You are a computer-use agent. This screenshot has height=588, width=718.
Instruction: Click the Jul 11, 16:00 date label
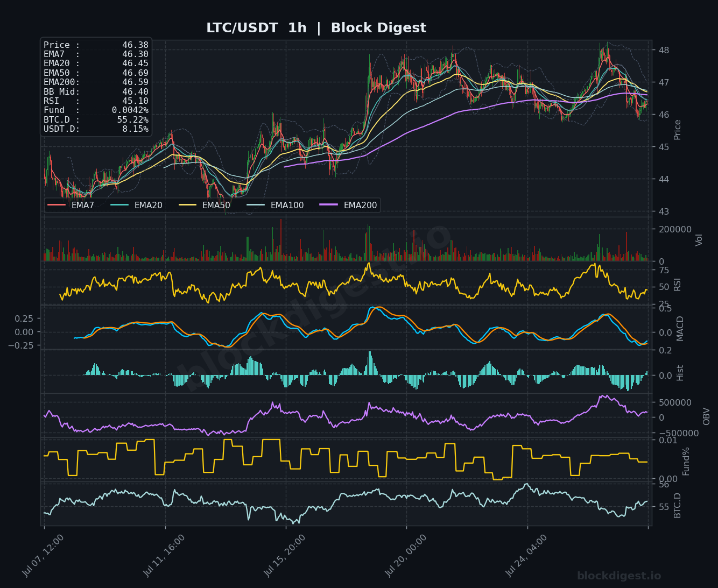pyautogui.click(x=164, y=556)
